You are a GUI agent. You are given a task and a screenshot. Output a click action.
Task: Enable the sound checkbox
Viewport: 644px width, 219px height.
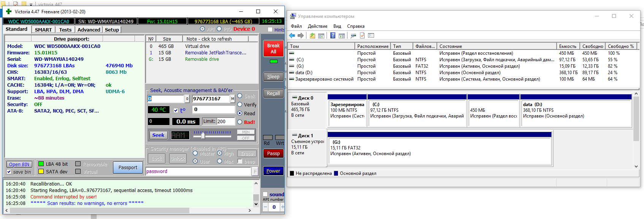(x=265, y=194)
